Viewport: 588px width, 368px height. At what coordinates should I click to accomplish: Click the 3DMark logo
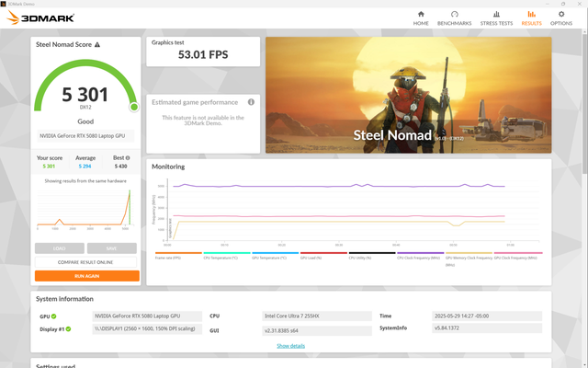40,17
